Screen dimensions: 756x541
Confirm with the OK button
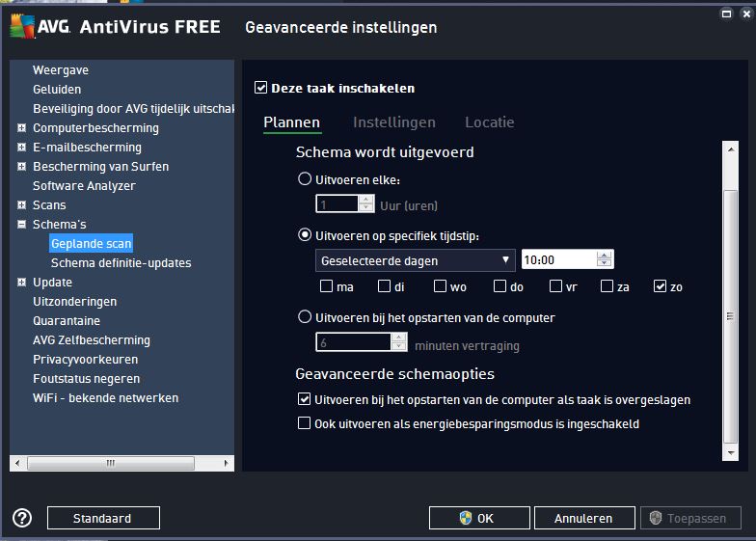pos(479,518)
